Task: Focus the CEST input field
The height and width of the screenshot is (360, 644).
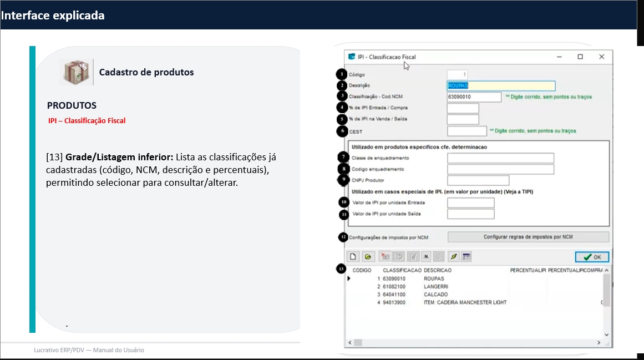Action: 466,131
